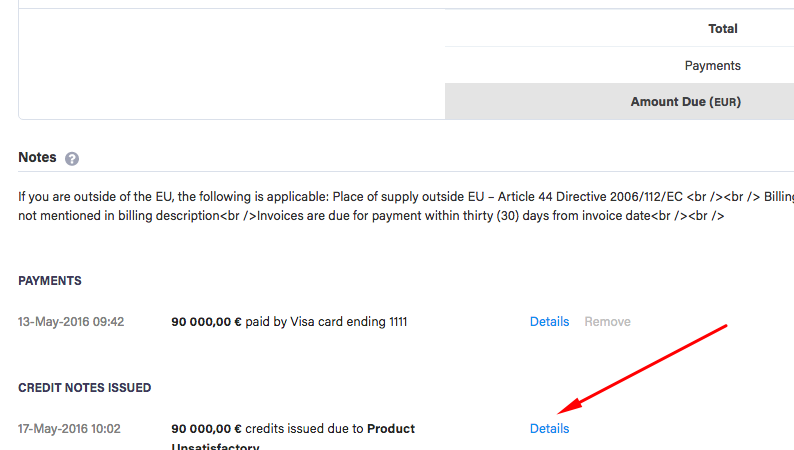Click the Notes section heading
Viewport: 794px width, 450px height.
click(x=37, y=157)
